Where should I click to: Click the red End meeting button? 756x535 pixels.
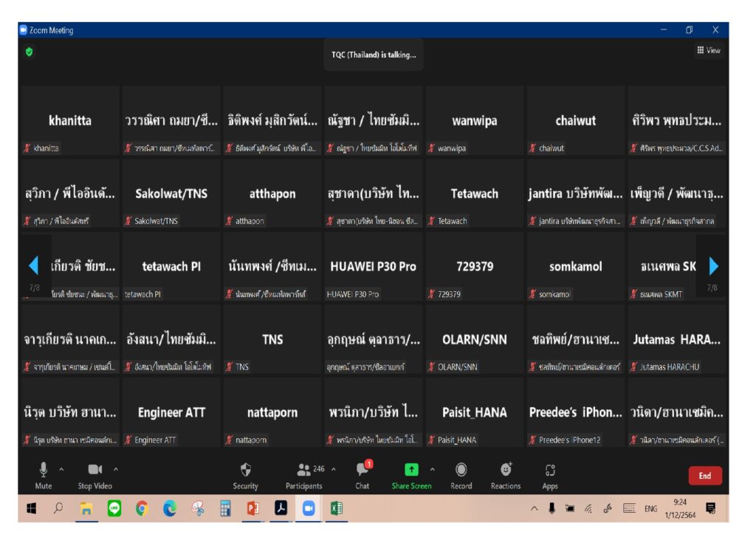point(705,476)
